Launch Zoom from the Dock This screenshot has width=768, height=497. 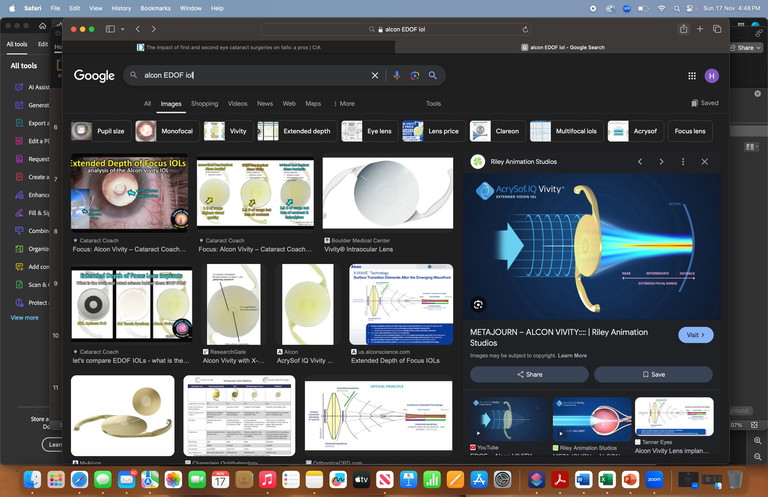(654, 479)
